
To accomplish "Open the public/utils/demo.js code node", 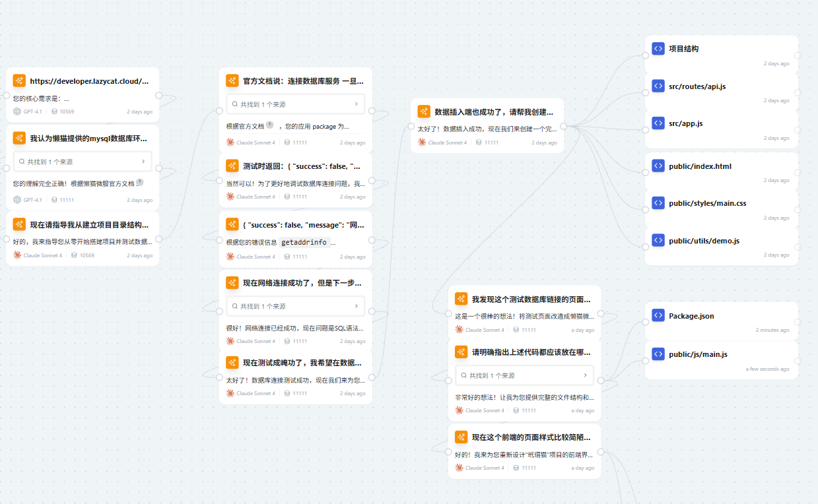I will click(x=721, y=246).
